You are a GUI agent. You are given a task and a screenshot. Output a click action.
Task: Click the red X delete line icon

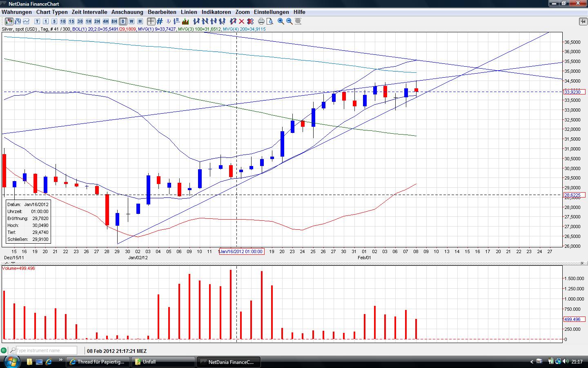pyautogui.click(x=242, y=21)
